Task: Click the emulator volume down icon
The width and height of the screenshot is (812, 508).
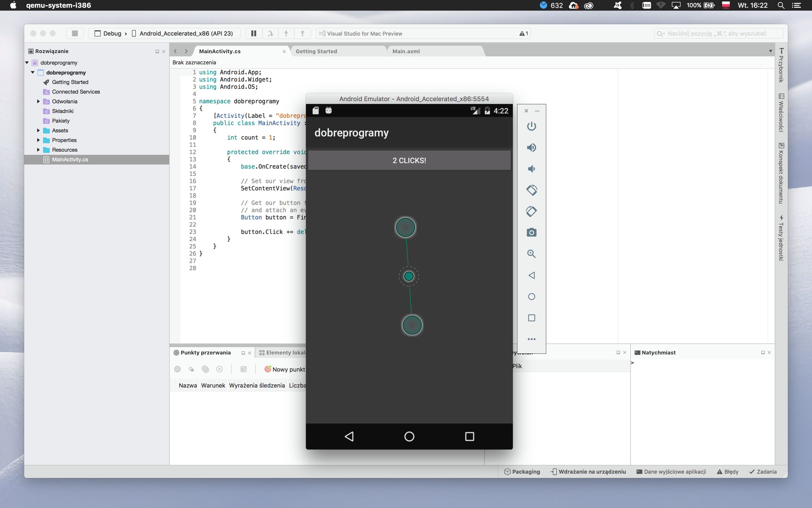Action: pyautogui.click(x=531, y=169)
